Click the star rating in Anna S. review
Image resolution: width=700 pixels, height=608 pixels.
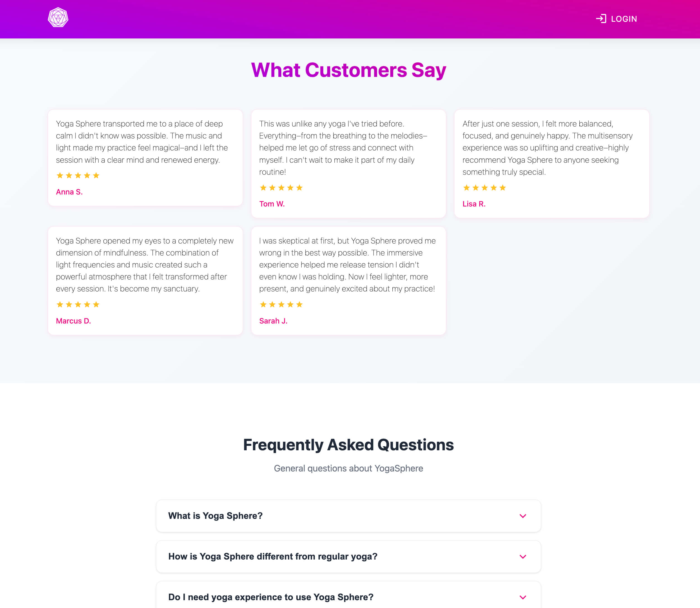coord(78,176)
